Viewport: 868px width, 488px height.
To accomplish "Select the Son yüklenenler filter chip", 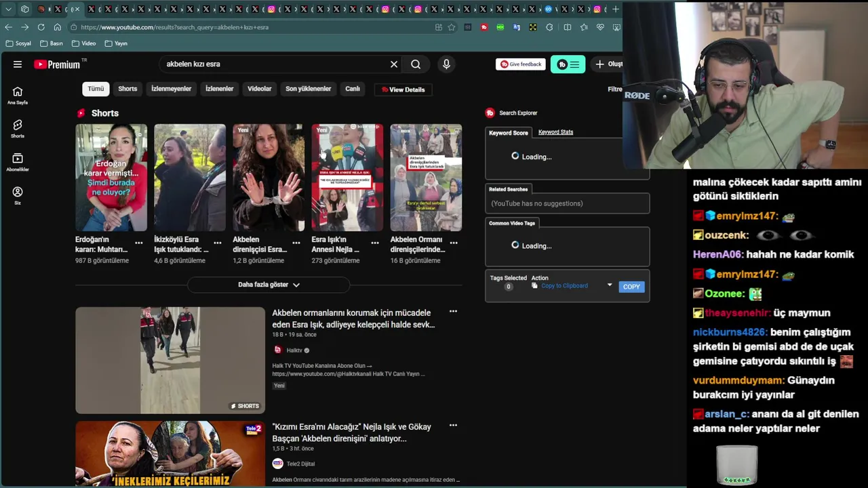I will (x=308, y=89).
